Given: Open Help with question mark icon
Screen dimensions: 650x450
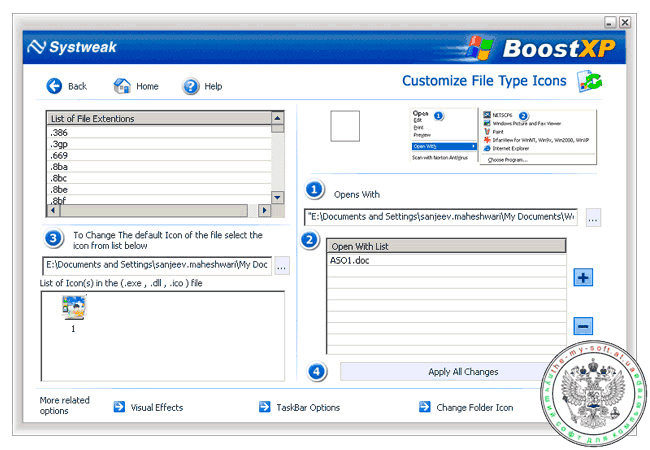Looking at the screenshot, I should (190, 86).
